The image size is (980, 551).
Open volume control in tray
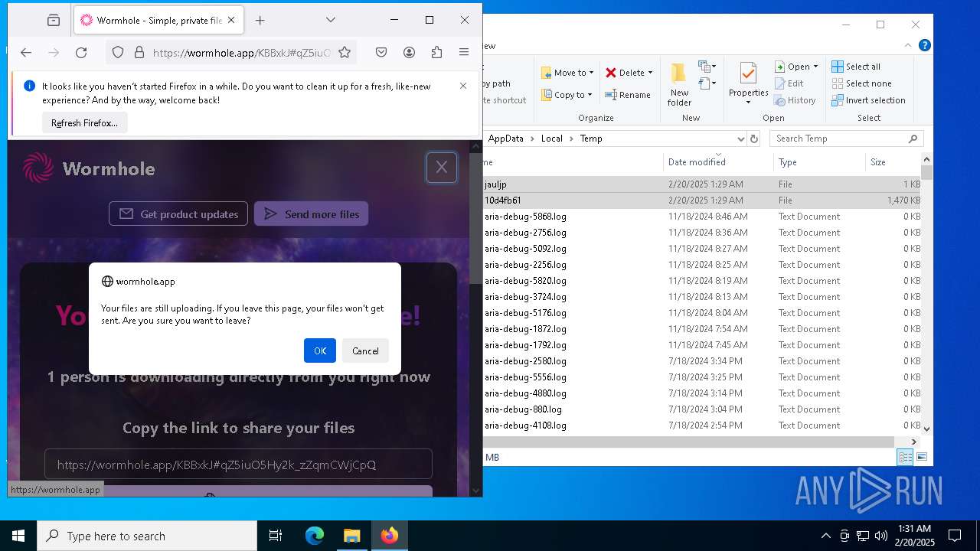(x=881, y=536)
